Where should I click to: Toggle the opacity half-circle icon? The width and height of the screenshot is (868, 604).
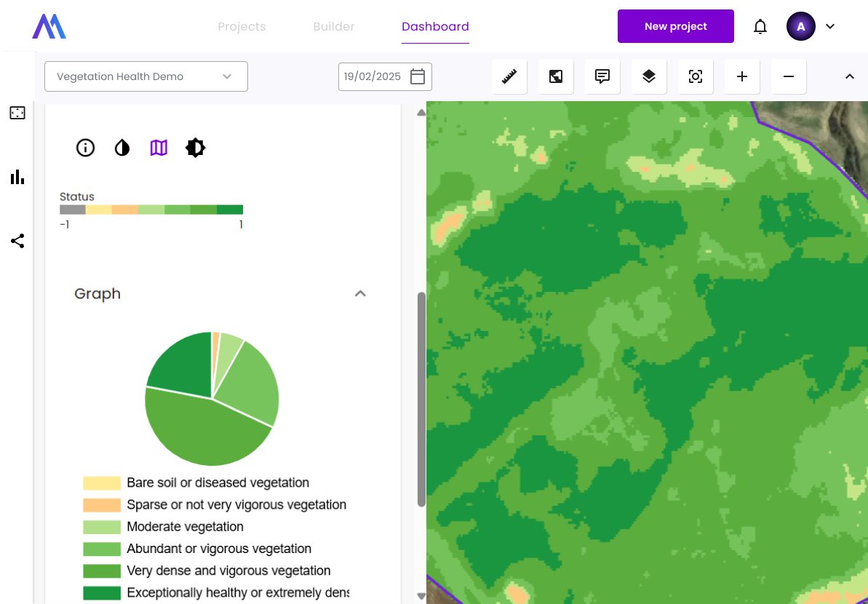122,148
